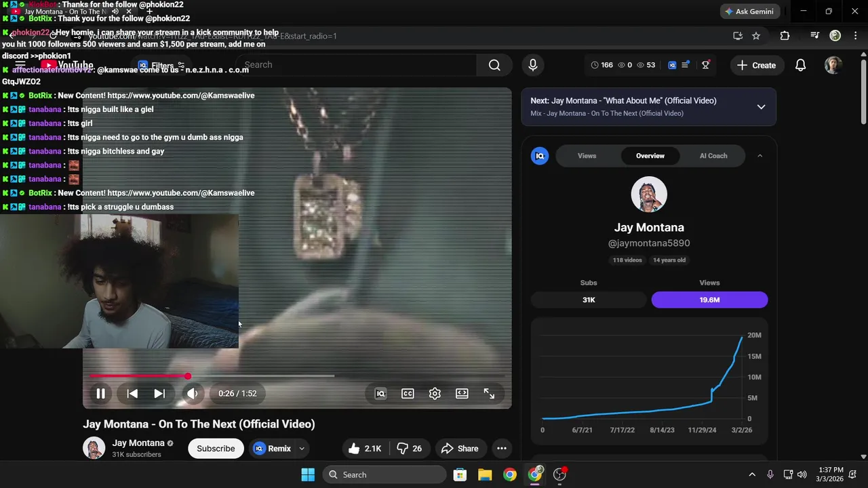The image size is (868, 488).
Task: Click Ask Gemini in Chrome
Action: (749, 12)
